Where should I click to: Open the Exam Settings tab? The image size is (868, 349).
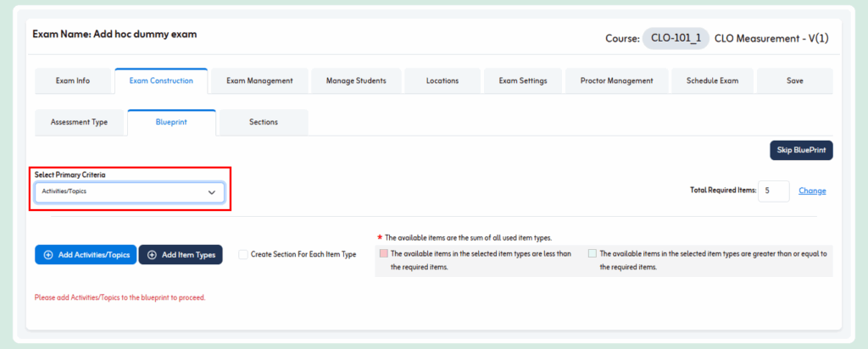point(522,81)
